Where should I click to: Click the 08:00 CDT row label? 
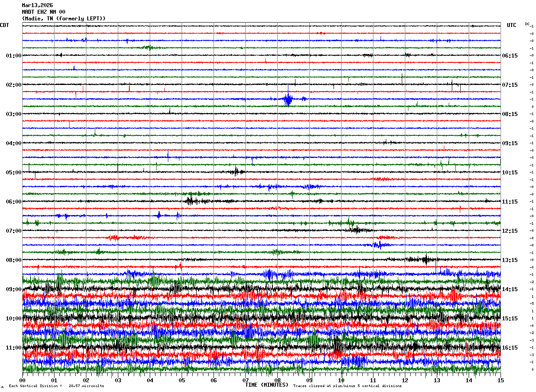click(13, 260)
